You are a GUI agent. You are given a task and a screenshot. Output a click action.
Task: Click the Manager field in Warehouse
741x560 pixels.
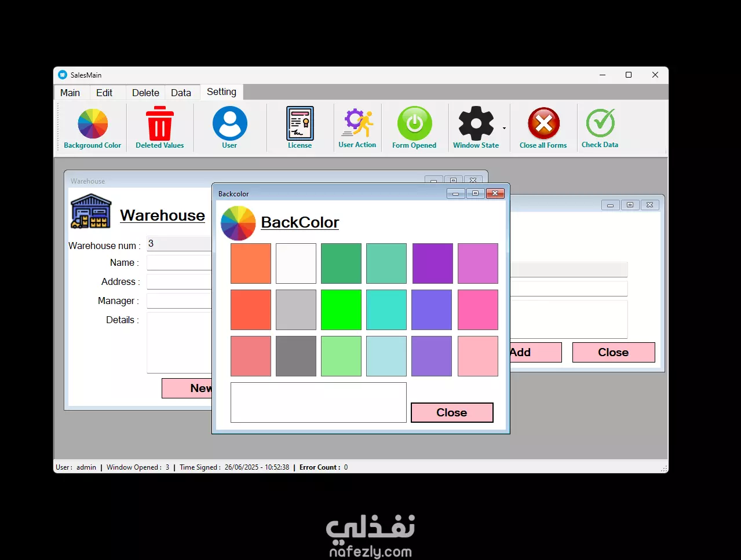[179, 301]
